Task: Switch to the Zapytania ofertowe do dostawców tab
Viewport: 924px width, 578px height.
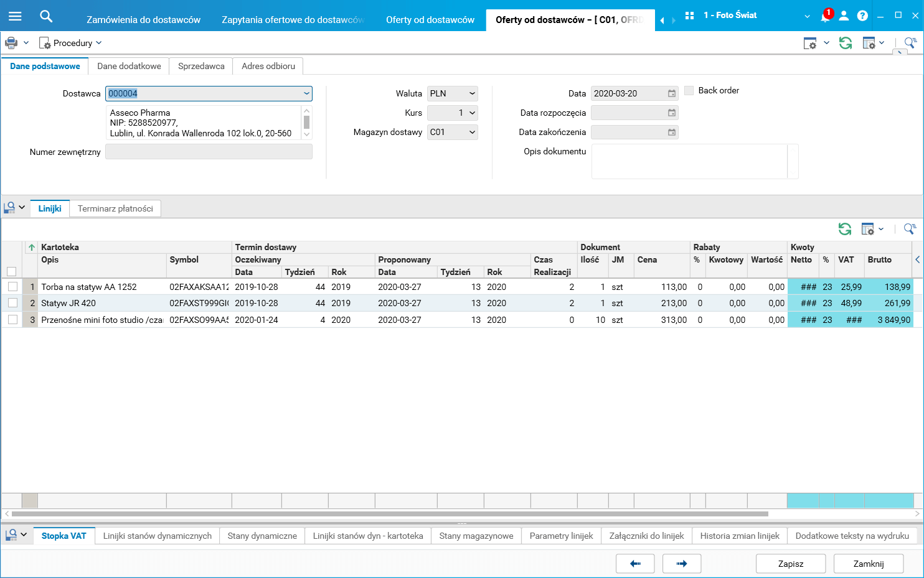Action: (x=293, y=20)
